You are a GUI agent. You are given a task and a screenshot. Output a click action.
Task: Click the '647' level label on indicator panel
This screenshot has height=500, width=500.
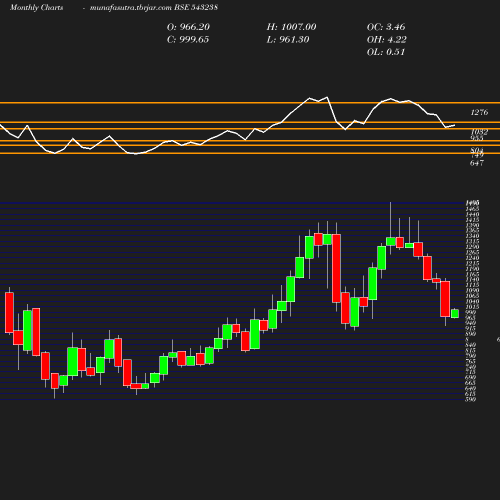(477, 163)
